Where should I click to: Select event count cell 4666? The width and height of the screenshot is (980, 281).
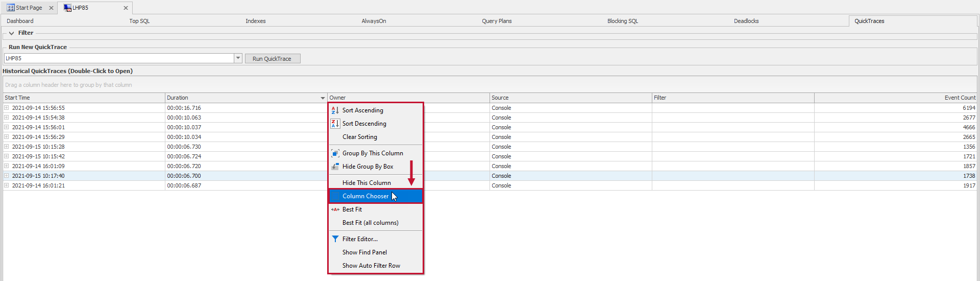[x=895, y=127]
